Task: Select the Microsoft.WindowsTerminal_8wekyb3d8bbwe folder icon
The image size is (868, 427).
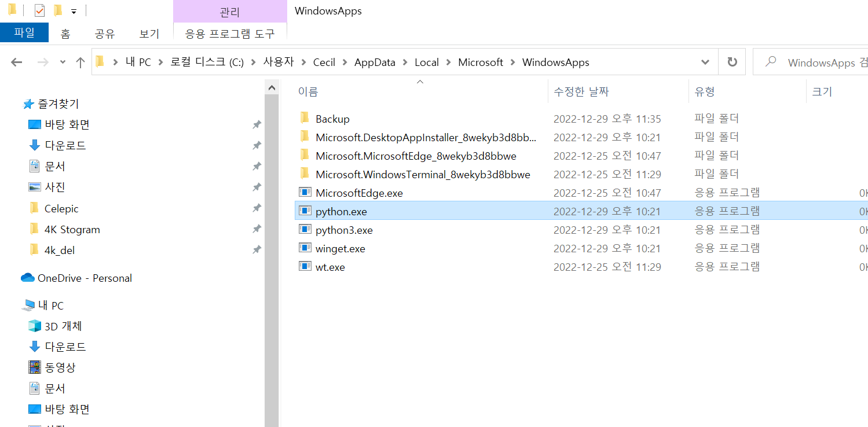Action: (x=305, y=174)
